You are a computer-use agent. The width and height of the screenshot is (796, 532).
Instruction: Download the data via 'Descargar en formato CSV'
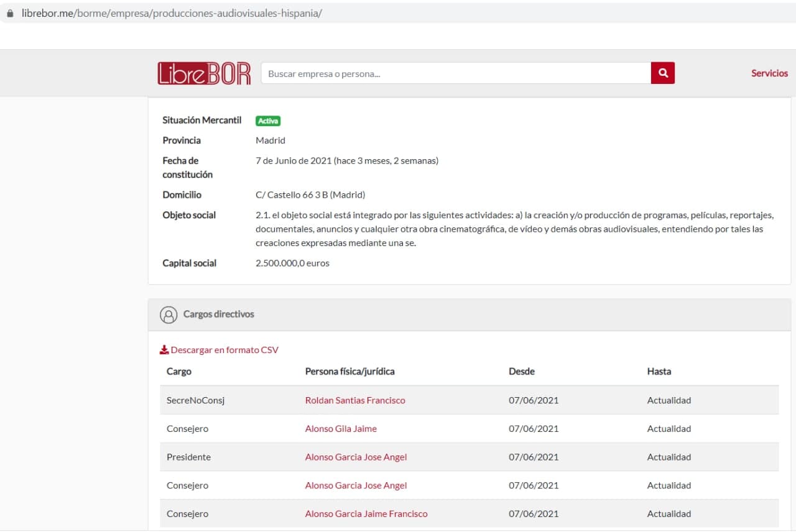click(x=224, y=350)
